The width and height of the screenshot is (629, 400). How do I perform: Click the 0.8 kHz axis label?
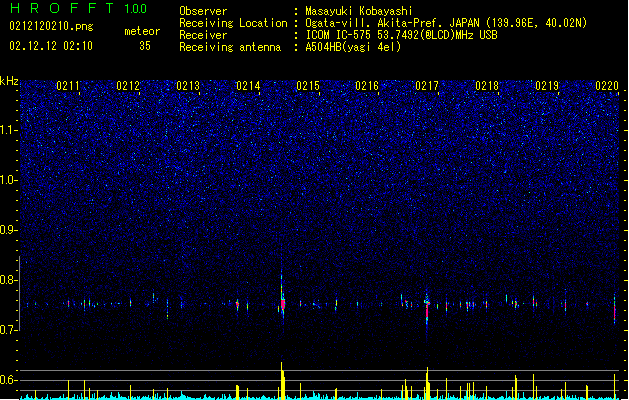(8, 280)
